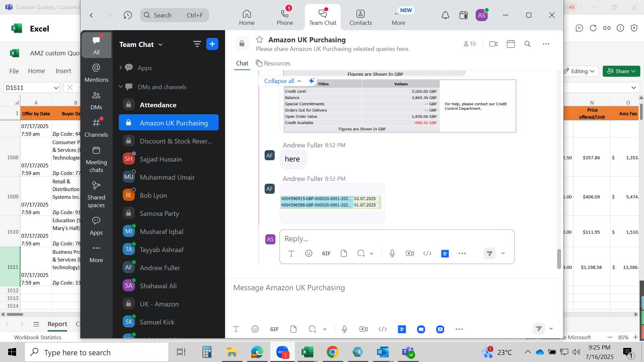Image resolution: width=644 pixels, height=362 pixels.
Task: Open Mentions in the sidebar
Action: [96, 73]
